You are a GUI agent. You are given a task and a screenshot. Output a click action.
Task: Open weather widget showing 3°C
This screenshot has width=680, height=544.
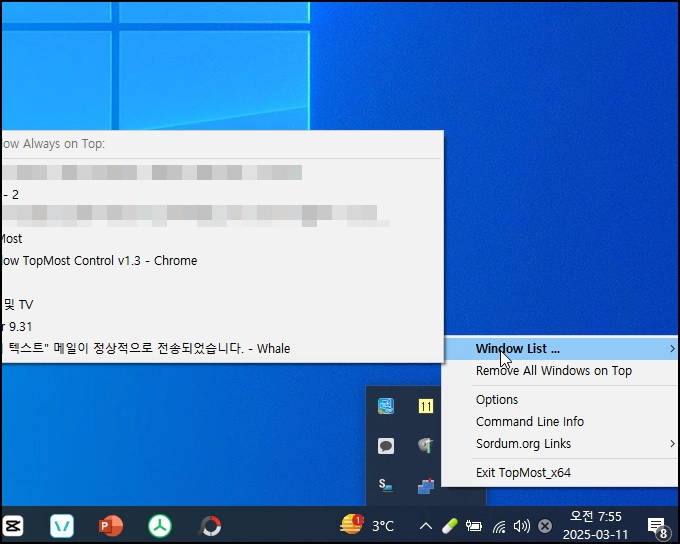pyautogui.click(x=367, y=525)
